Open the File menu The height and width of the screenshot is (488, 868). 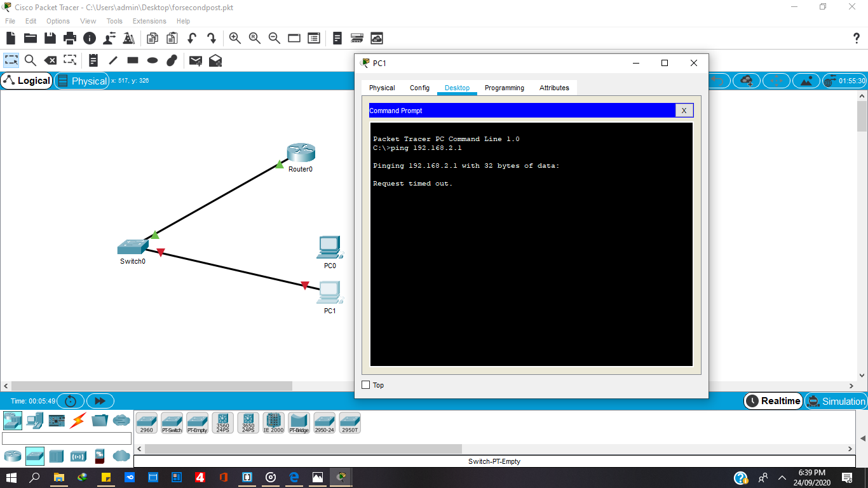pyautogui.click(x=10, y=21)
